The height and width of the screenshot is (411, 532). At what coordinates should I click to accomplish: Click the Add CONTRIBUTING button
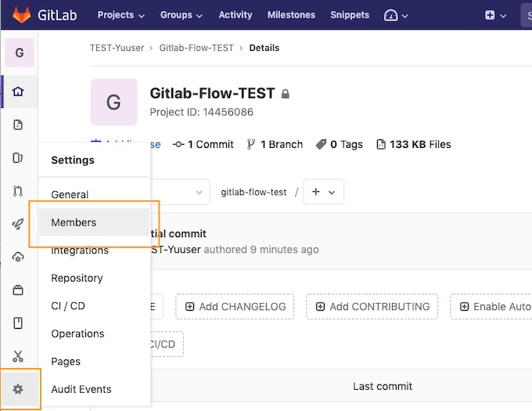[x=372, y=306]
